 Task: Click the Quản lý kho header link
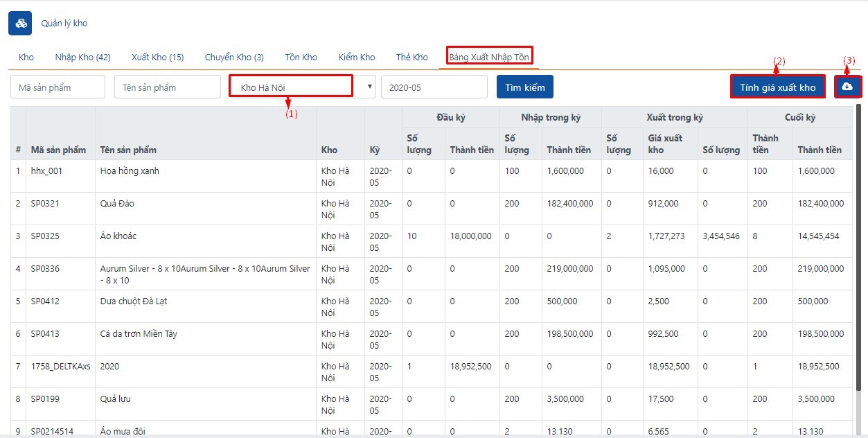click(x=64, y=24)
